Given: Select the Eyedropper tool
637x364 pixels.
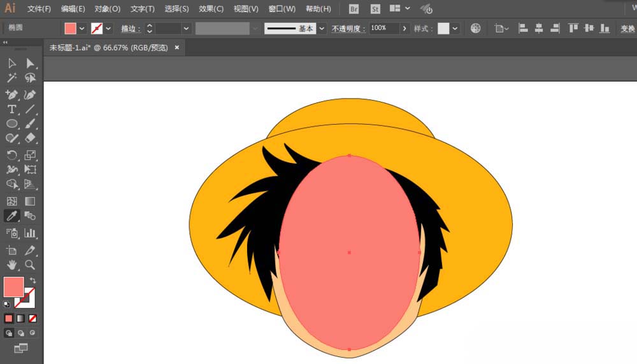Looking at the screenshot, I should [x=11, y=216].
